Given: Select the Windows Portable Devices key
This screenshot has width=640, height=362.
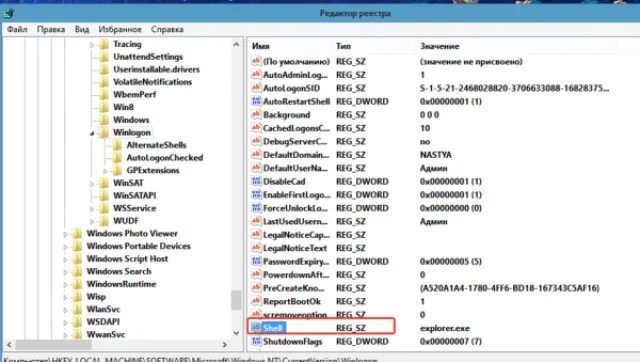Looking at the screenshot, I should point(138,246).
